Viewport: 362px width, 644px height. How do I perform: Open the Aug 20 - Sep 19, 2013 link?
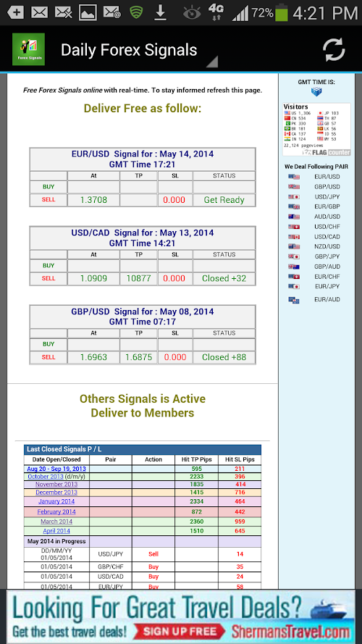(x=56, y=469)
